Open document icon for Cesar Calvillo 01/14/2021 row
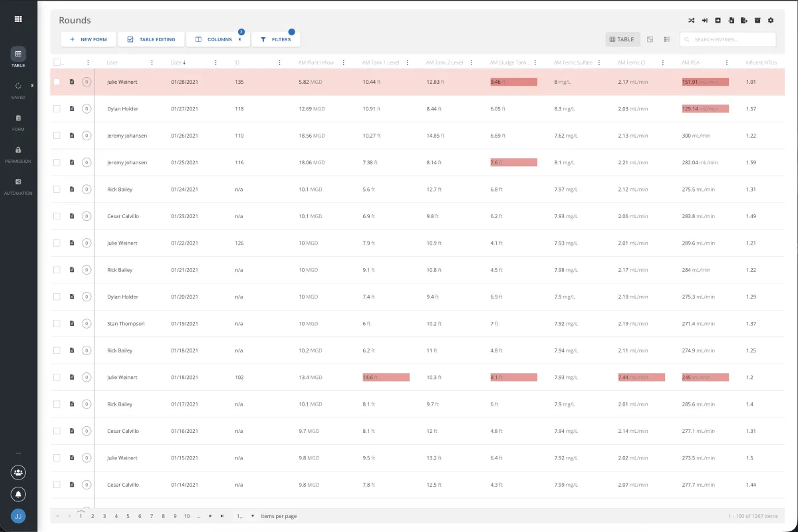This screenshot has height=532, width=798. pyautogui.click(x=72, y=485)
